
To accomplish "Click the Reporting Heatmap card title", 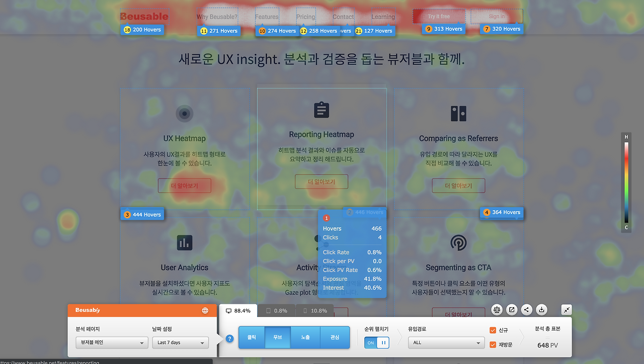I will tap(321, 134).
